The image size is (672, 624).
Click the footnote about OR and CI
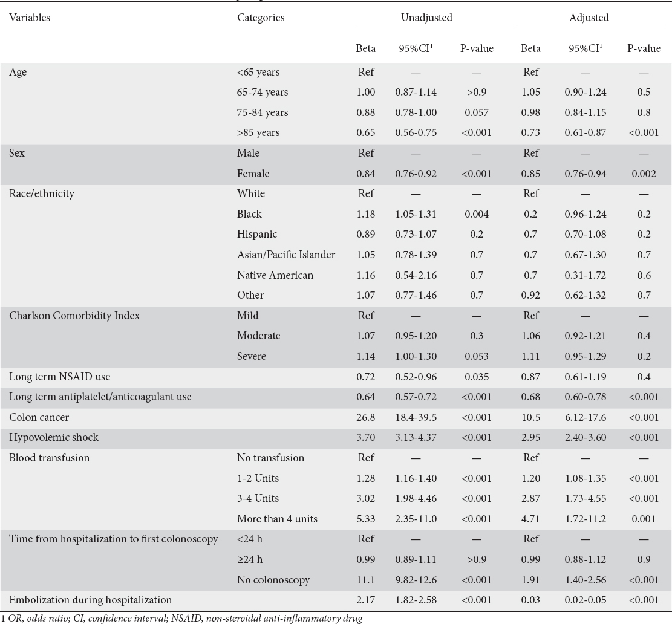(181, 619)
